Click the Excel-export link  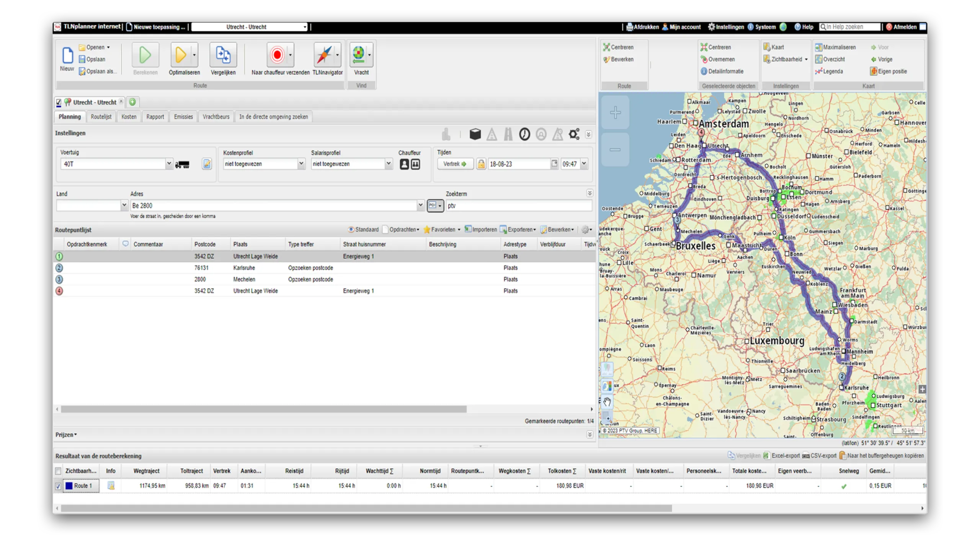click(x=781, y=456)
